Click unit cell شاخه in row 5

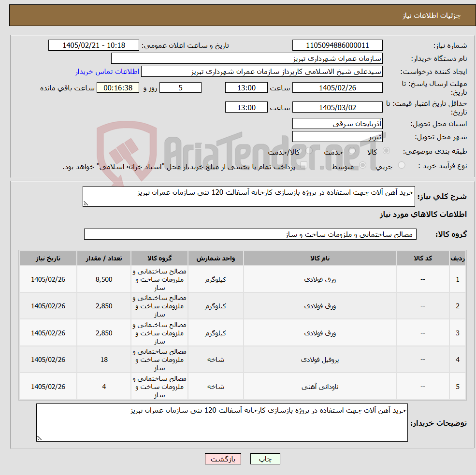(x=216, y=387)
